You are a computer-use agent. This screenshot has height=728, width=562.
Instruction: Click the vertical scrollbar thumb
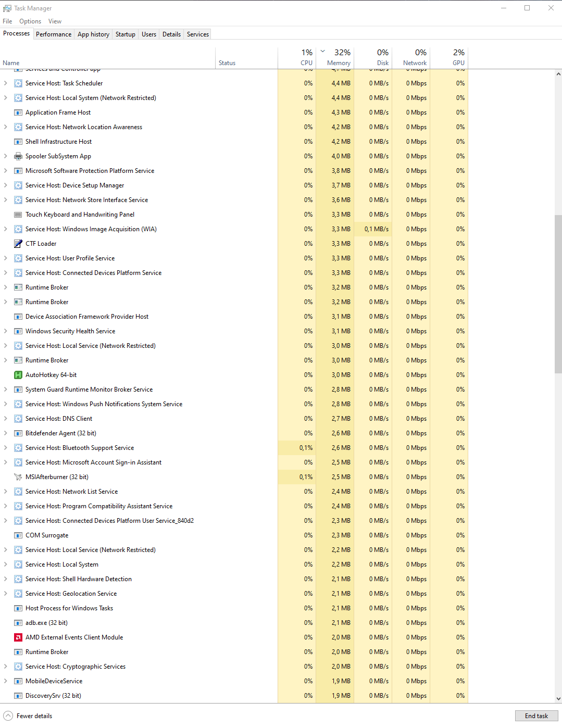[558, 294]
